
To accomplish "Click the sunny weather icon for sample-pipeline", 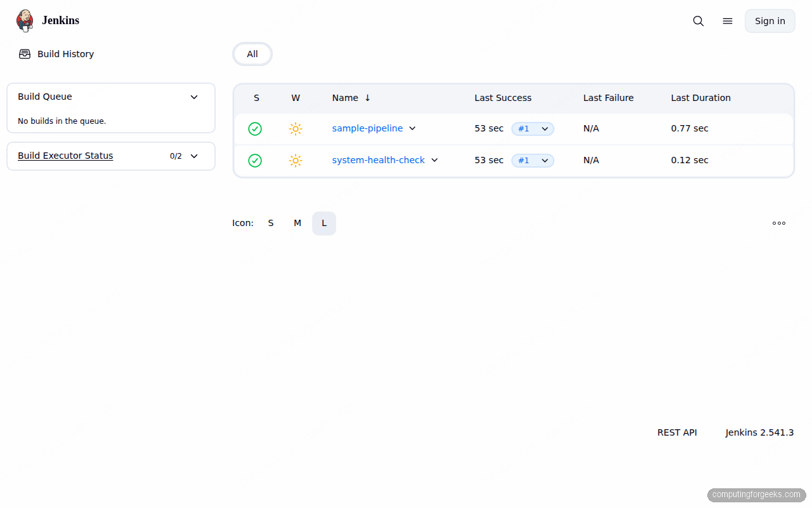I will pyautogui.click(x=296, y=128).
